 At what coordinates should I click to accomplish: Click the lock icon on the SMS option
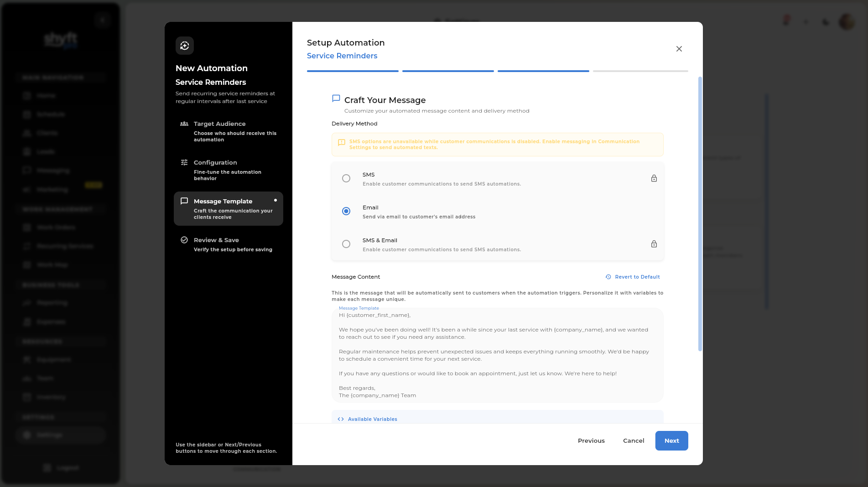point(654,178)
